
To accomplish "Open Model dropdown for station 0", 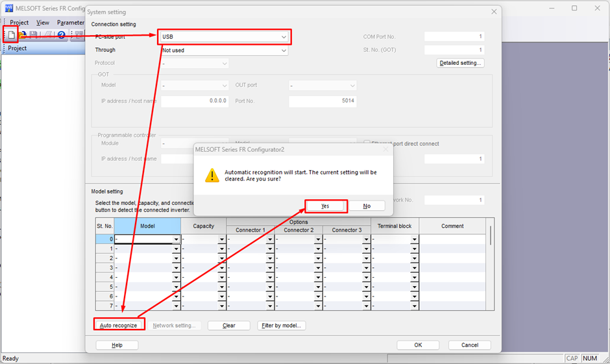I will (x=177, y=239).
